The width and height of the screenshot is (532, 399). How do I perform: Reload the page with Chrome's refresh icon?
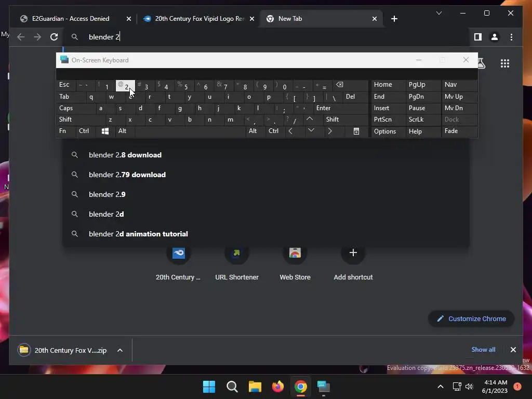click(54, 37)
